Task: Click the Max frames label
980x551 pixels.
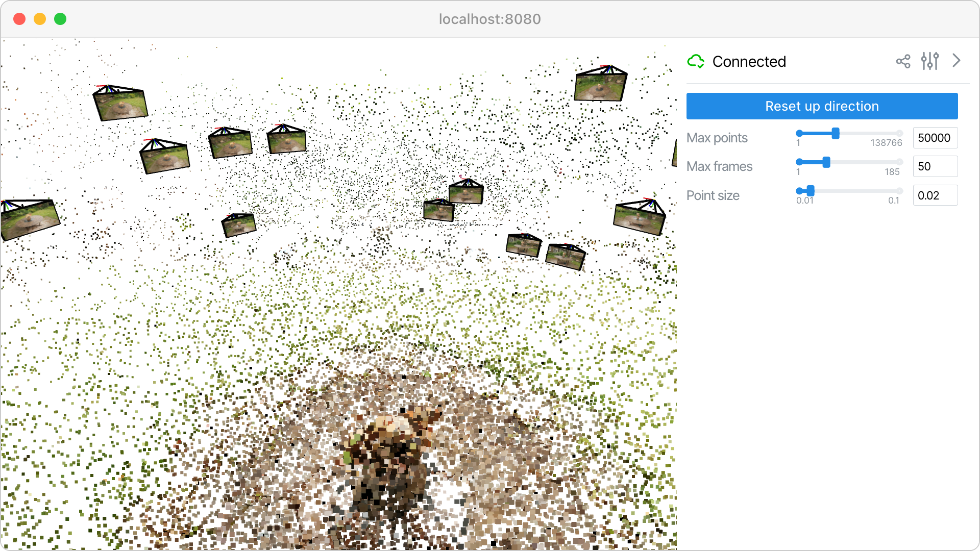Action: pos(719,166)
